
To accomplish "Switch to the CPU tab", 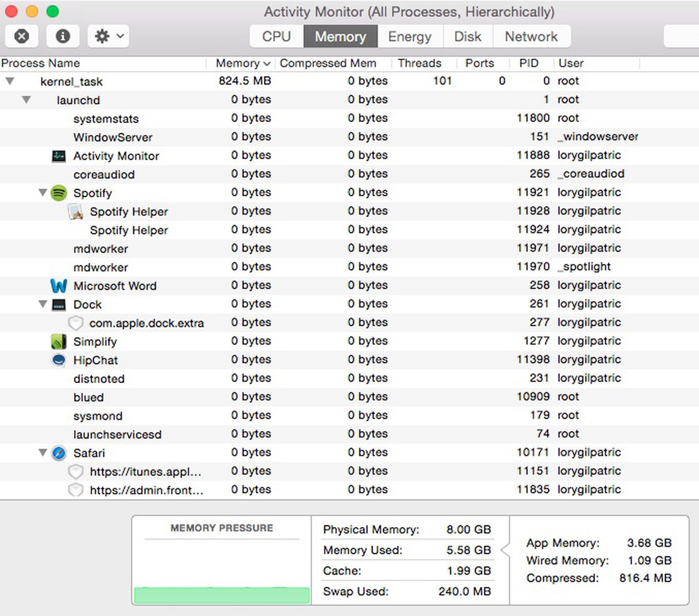I will 275,36.
